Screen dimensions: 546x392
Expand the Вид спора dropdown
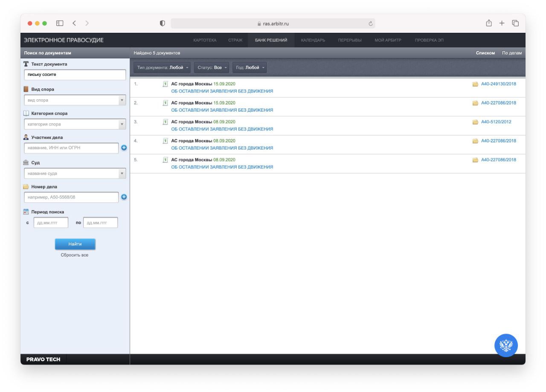pyautogui.click(x=75, y=100)
